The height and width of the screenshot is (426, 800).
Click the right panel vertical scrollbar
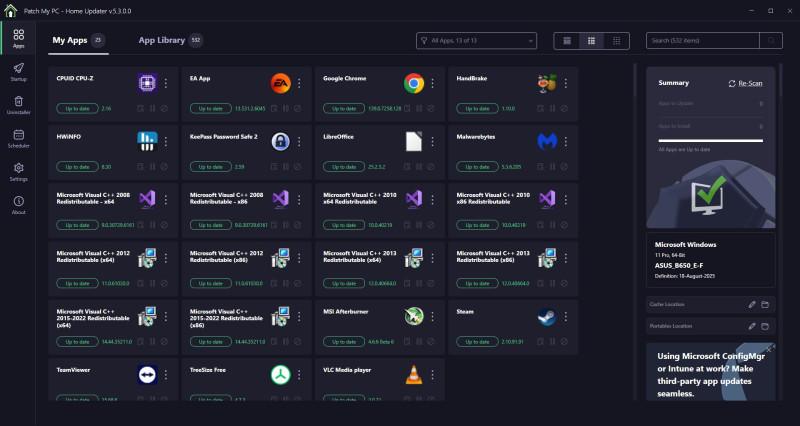pos(781,82)
